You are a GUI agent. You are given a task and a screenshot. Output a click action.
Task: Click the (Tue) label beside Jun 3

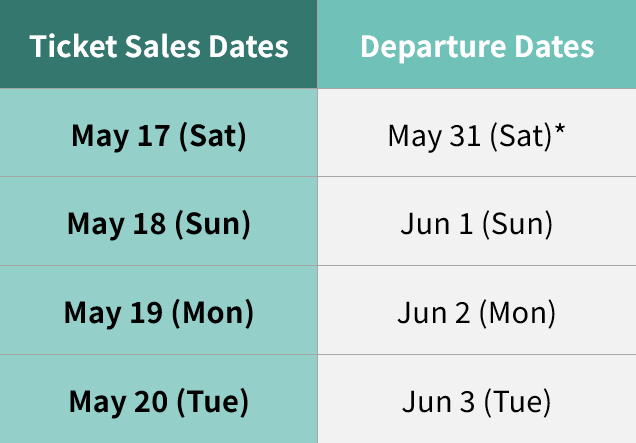(517, 402)
